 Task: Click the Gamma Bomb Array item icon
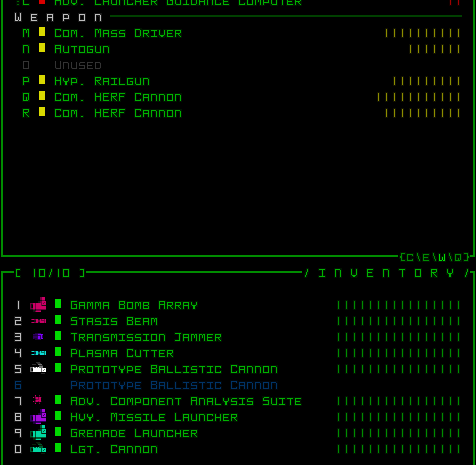coord(38,305)
